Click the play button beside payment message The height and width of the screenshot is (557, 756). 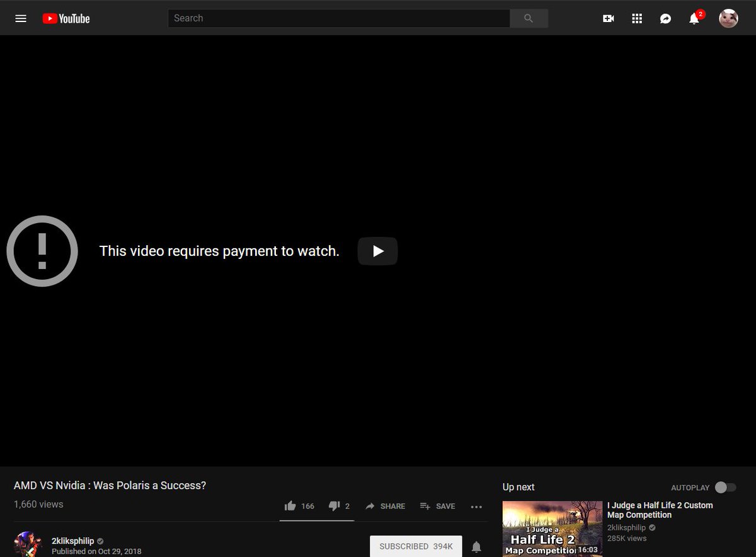[x=377, y=251]
